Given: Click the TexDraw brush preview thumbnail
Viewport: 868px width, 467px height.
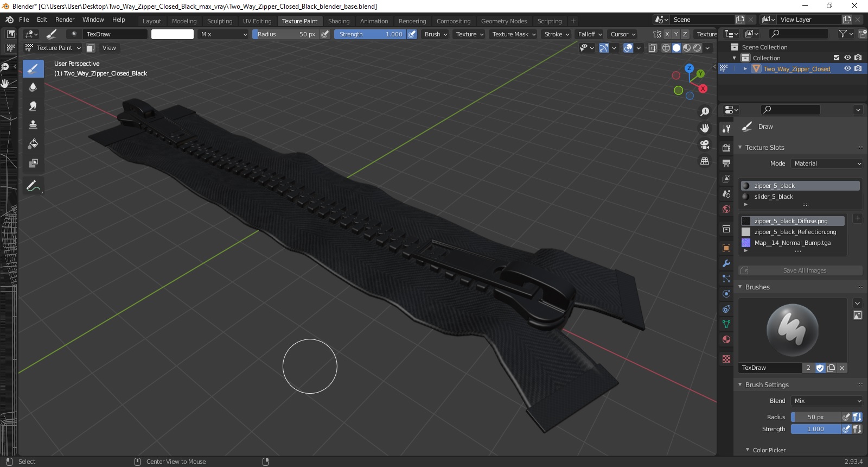Looking at the screenshot, I should pos(793,330).
